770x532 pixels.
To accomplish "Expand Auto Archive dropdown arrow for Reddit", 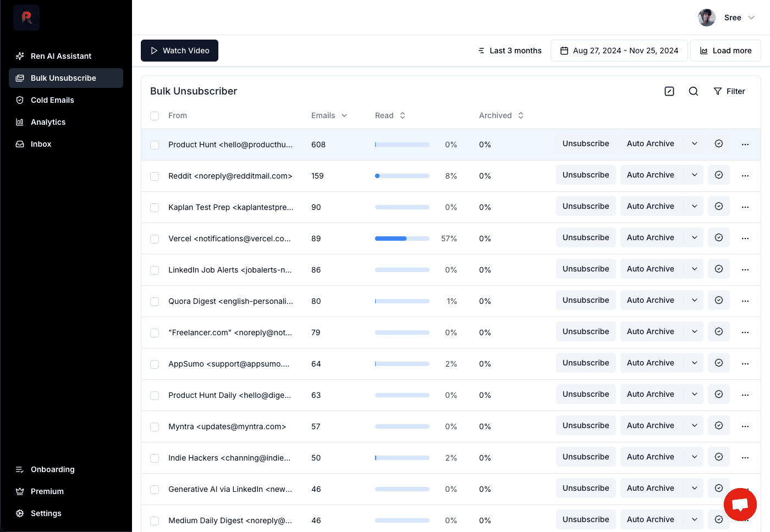I will click(695, 175).
